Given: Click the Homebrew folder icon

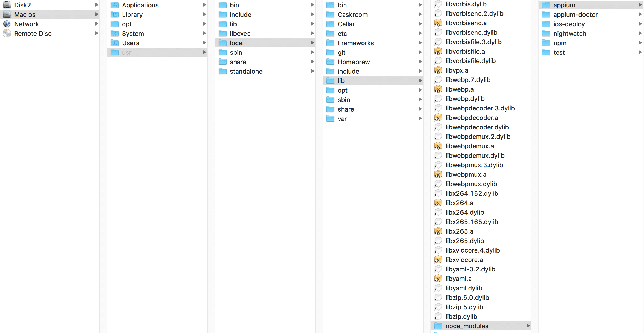Looking at the screenshot, I should (x=330, y=62).
